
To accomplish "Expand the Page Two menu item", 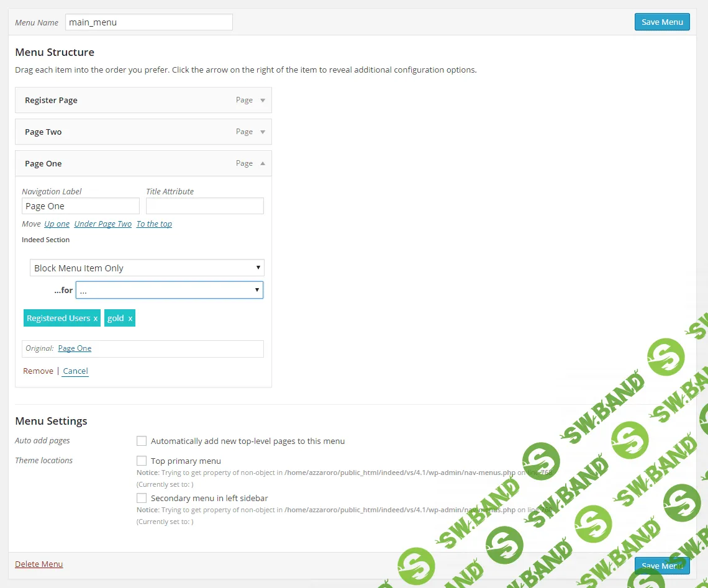I will click(x=263, y=132).
